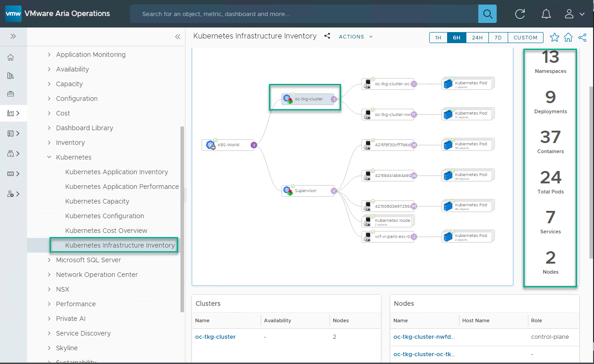The image size is (594, 364).
Task: Open the Home icon in left rail
Action: click(x=11, y=57)
